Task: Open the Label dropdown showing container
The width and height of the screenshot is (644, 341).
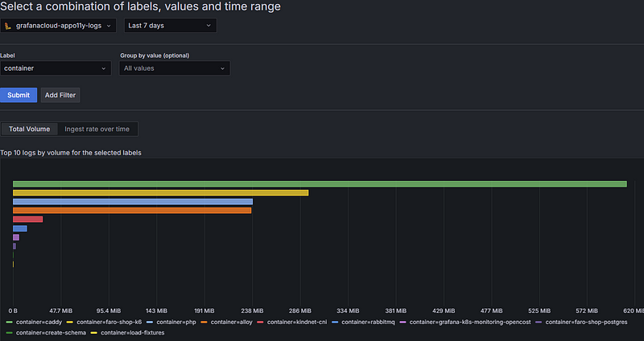Action: [55, 68]
